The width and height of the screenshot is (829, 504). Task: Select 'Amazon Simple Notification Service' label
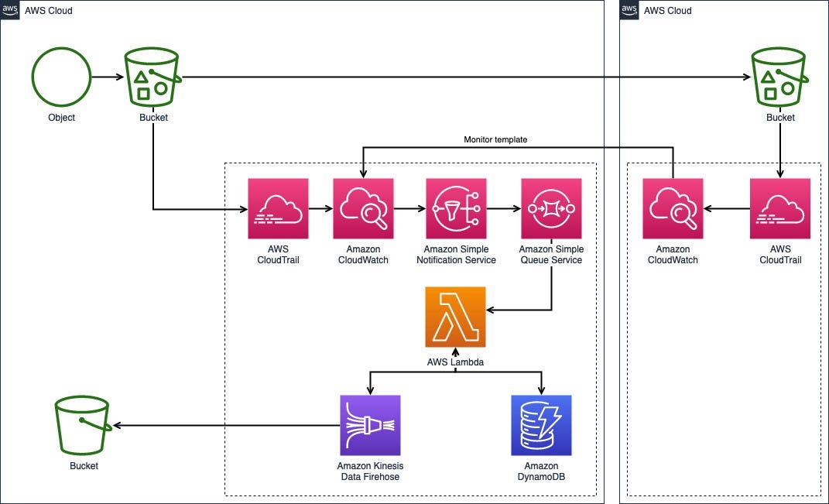click(456, 255)
